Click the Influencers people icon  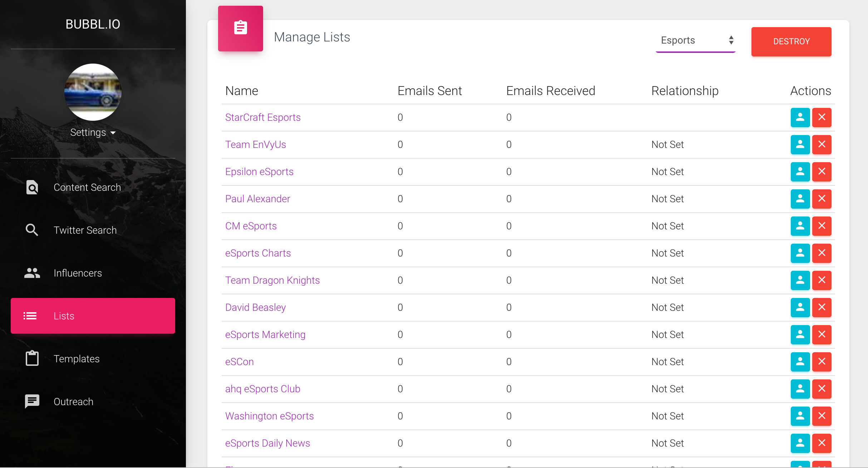32,273
